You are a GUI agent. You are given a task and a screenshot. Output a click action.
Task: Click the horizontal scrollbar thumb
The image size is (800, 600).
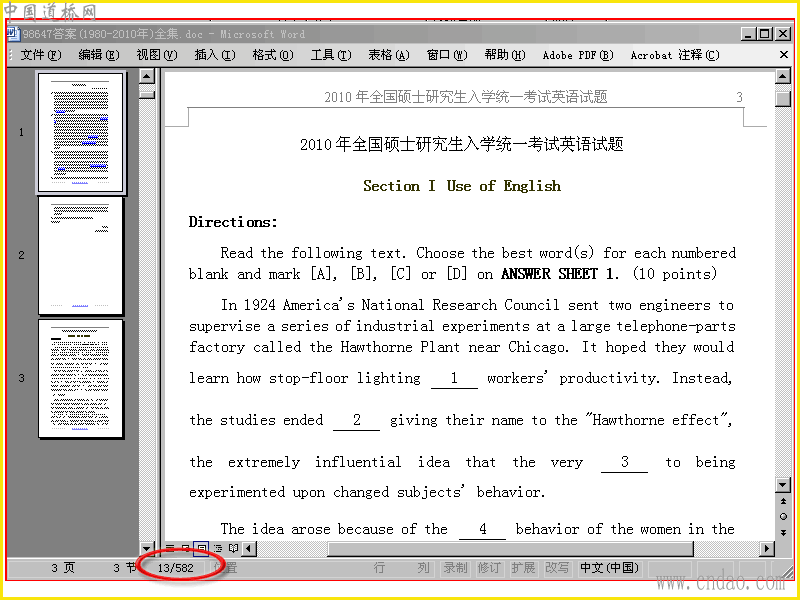click(x=510, y=548)
